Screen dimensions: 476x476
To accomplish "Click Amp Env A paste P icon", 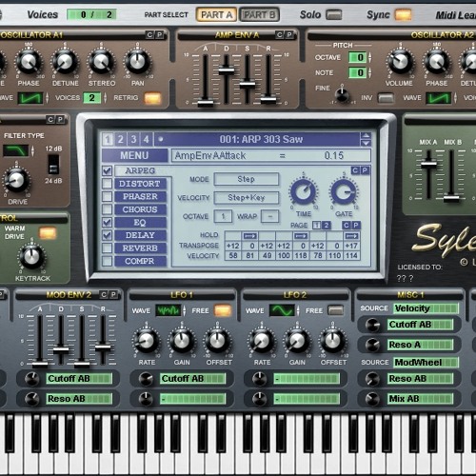I will coord(289,34).
